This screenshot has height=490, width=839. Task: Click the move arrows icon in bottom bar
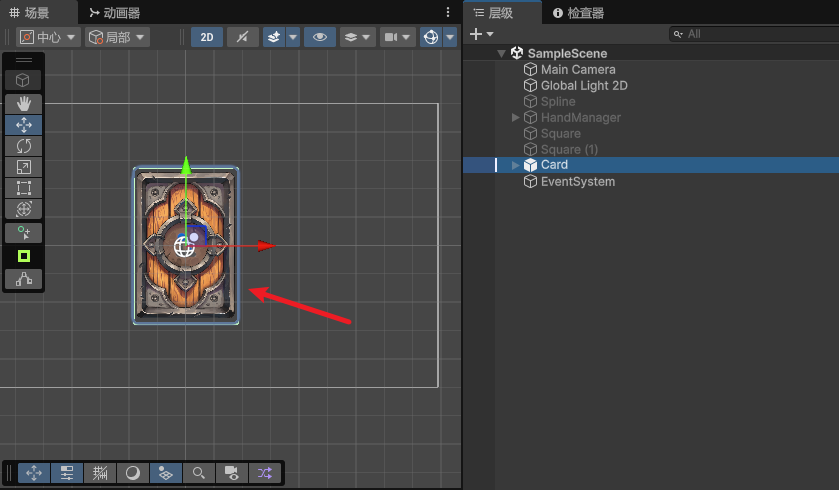tap(34, 473)
